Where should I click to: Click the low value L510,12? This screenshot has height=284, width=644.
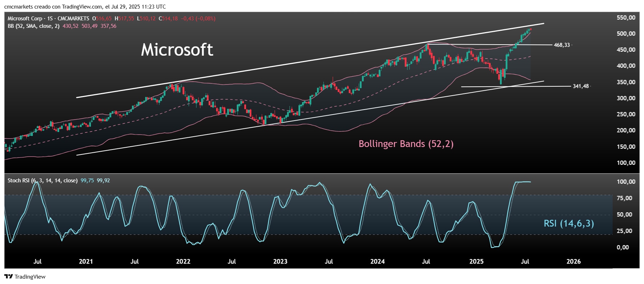pos(146,19)
